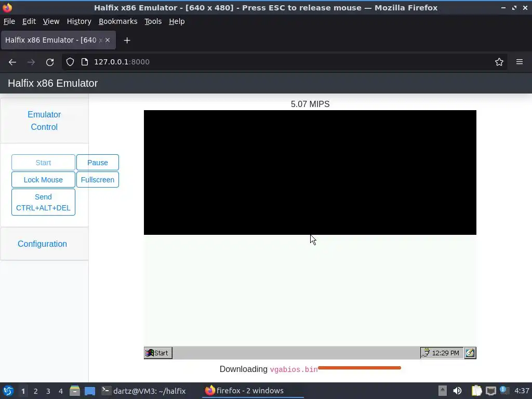Image resolution: width=532 pixels, height=399 pixels.
Task: Open the volume control tray icon
Action: click(x=457, y=391)
